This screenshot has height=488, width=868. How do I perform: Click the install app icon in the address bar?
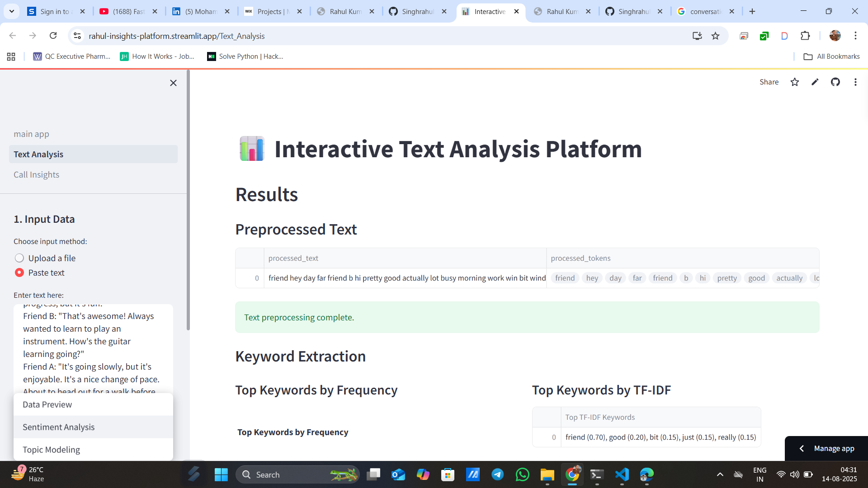(x=697, y=36)
